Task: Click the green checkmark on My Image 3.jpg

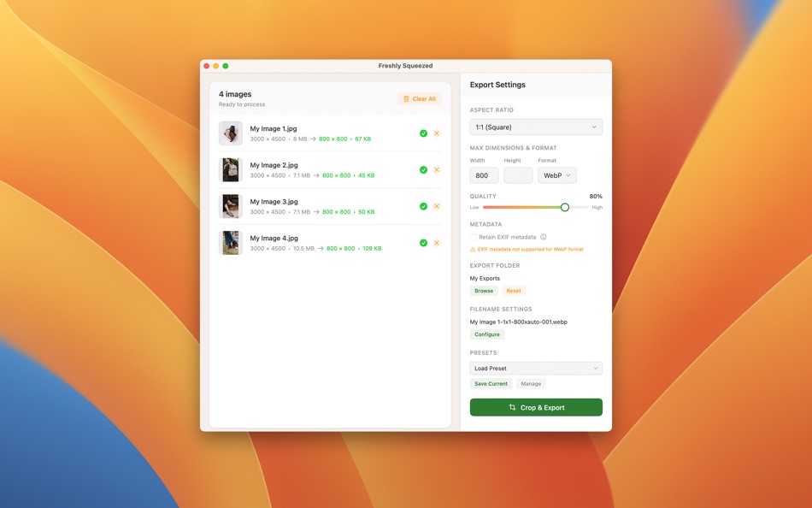Action: pyautogui.click(x=422, y=206)
